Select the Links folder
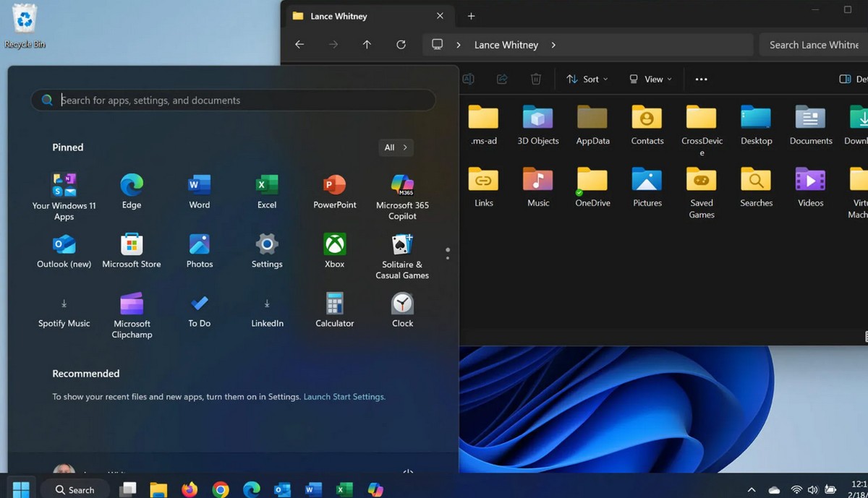Image resolution: width=868 pixels, height=498 pixels. point(483,187)
